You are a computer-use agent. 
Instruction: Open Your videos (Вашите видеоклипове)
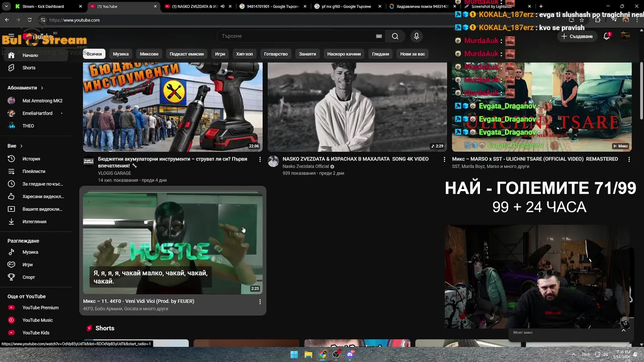click(x=36, y=209)
